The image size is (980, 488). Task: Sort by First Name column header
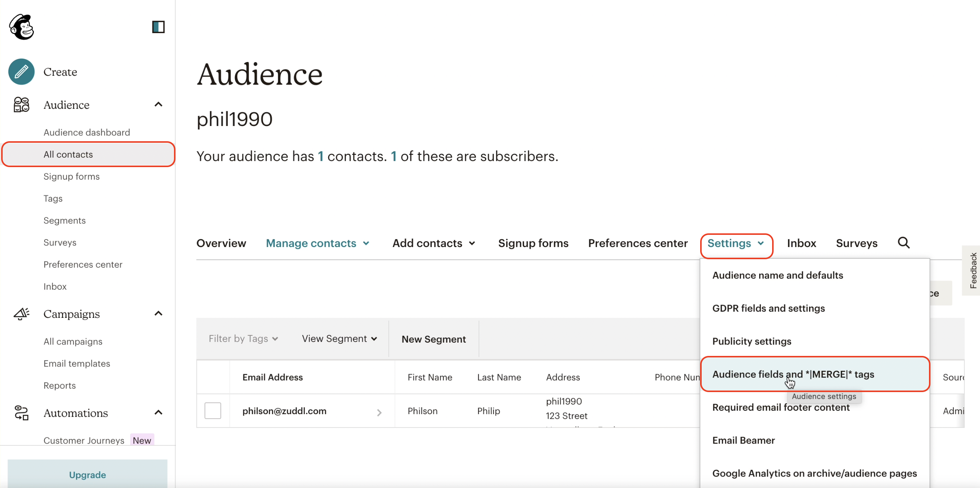coord(430,377)
